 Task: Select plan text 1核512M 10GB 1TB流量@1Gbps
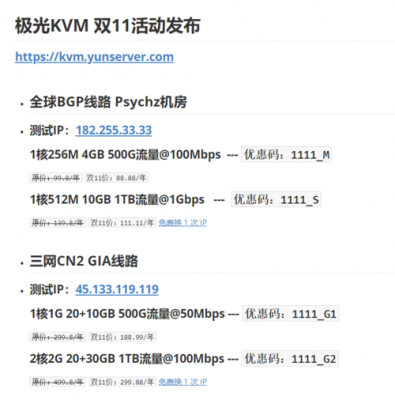coord(117,200)
